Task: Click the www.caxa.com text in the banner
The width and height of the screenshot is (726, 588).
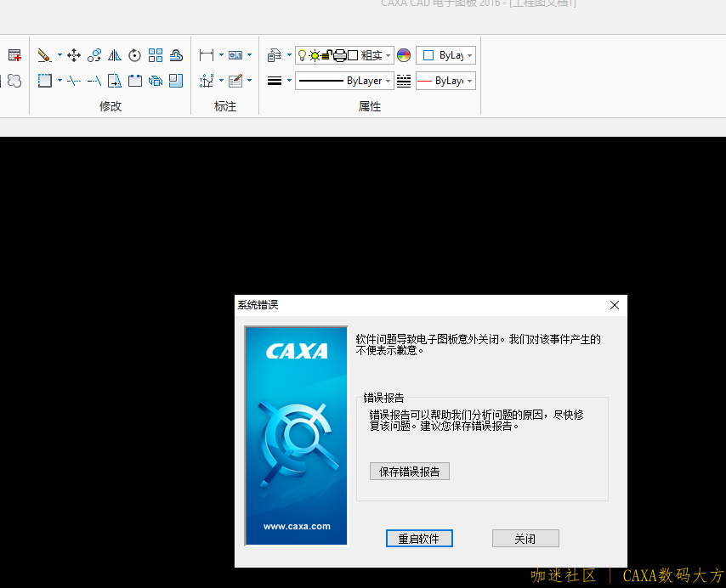Action: tap(297, 527)
